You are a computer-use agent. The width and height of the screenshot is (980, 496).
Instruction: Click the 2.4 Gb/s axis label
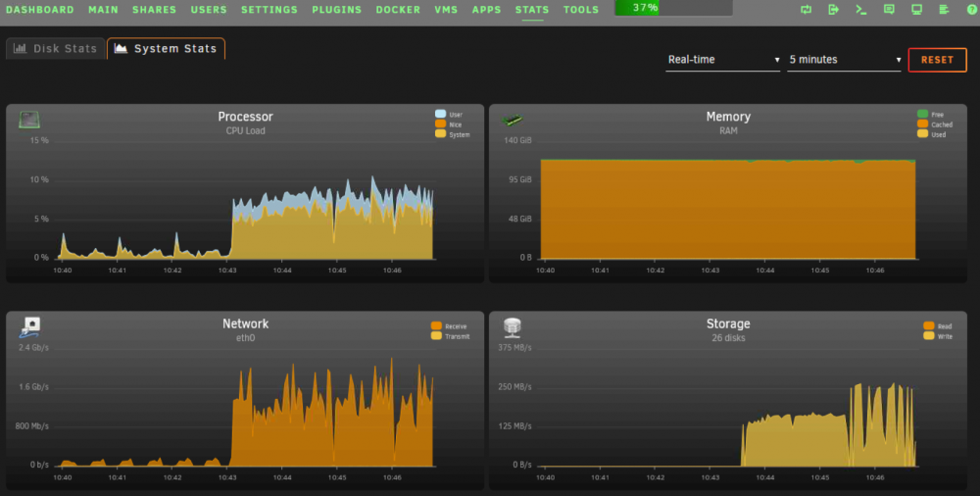tap(33, 347)
